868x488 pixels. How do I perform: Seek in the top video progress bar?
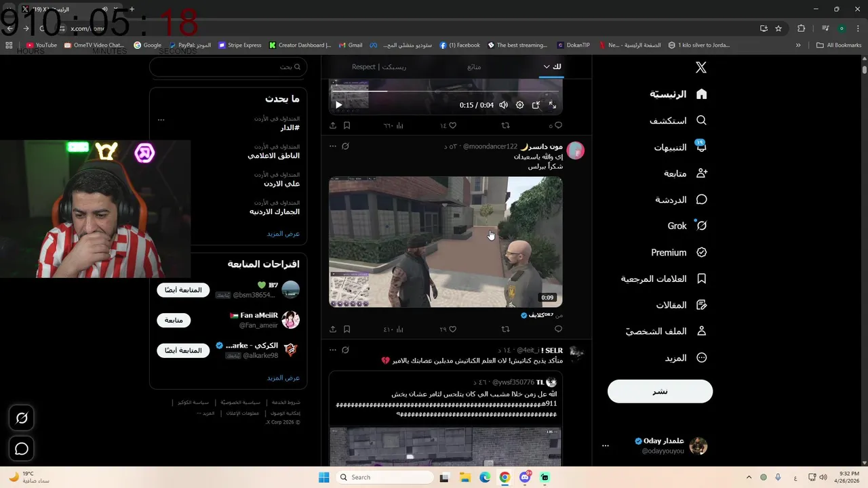[x=446, y=91]
